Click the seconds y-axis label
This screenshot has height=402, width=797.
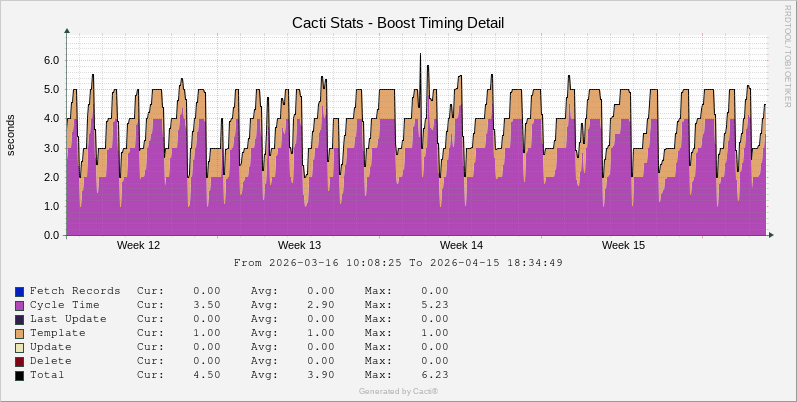[x=11, y=135]
